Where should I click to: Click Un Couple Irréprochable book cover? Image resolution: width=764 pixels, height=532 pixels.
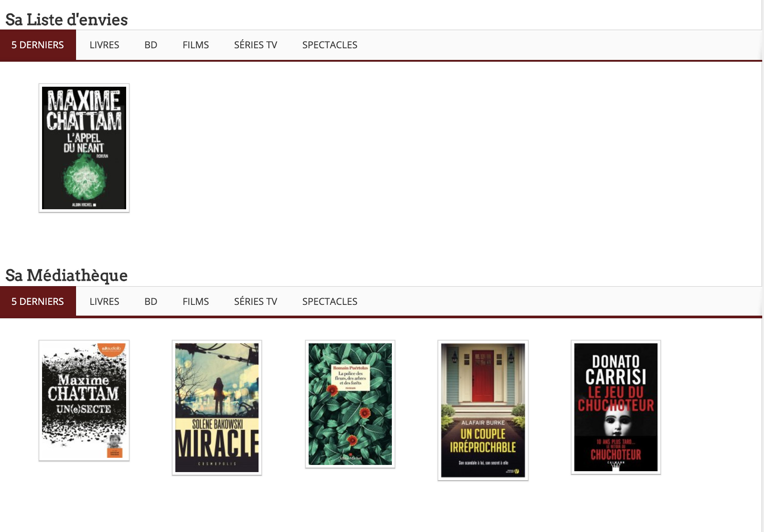click(483, 410)
